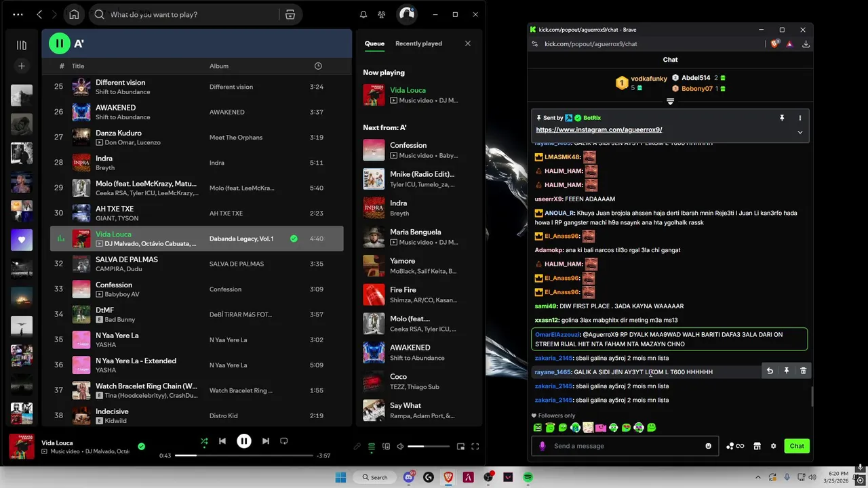Close the Spotify Queue panel
868x488 pixels.
coord(468,43)
